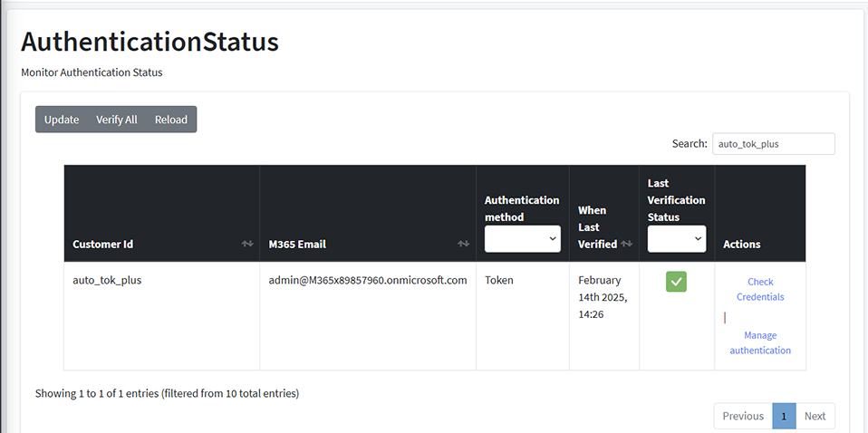The height and width of the screenshot is (433, 868).
Task: Click the Token authentication method cell
Action: [523, 315]
